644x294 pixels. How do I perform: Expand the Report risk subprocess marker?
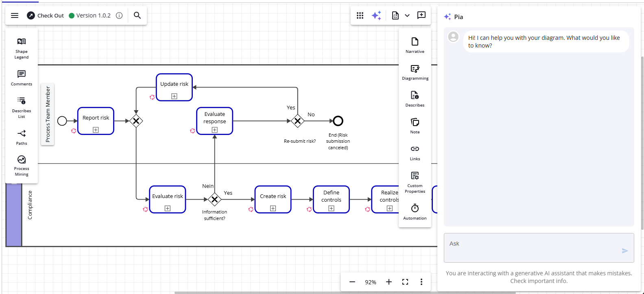pyautogui.click(x=96, y=130)
